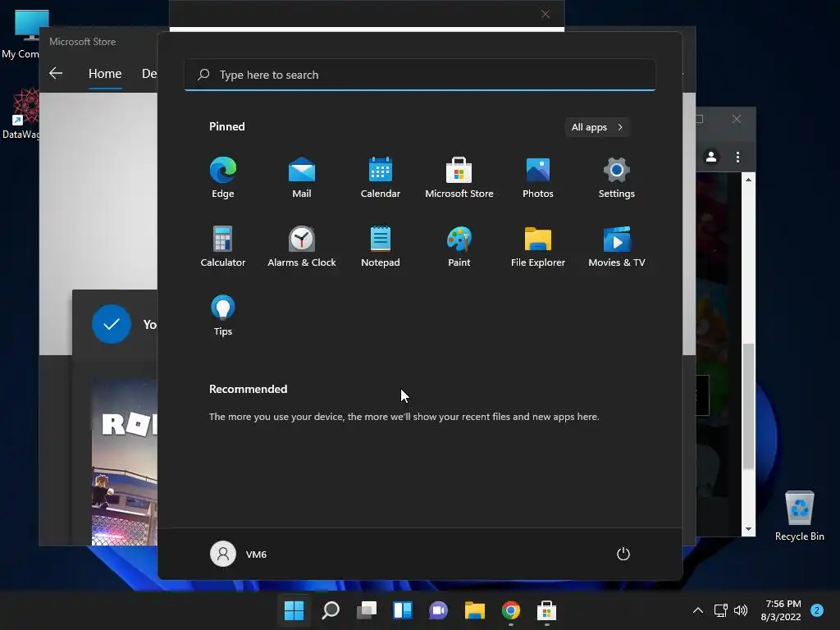Image resolution: width=840 pixels, height=630 pixels.
Task: Open the volume speaker icon
Action: [x=741, y=610]
